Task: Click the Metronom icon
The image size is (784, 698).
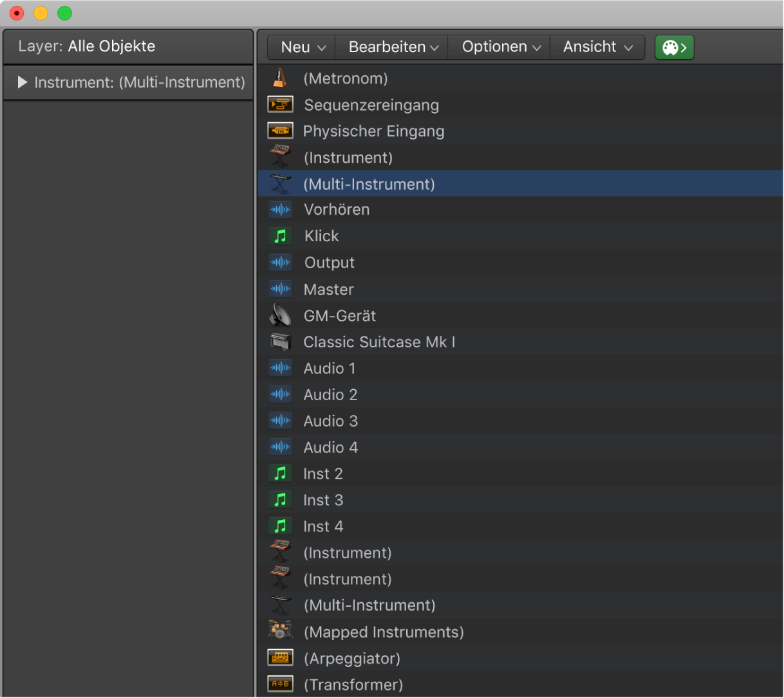Action: pyautogui.click(x=279, y=78)
